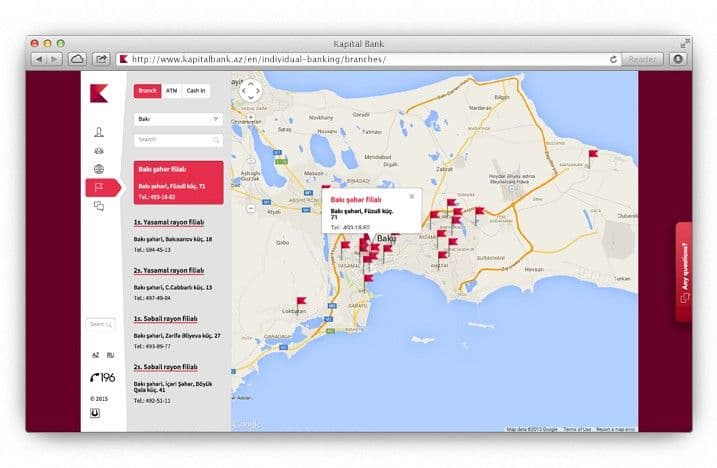Viewport: 717px width, 468px height.
Task: Open the single person icon in sidebar
Action: point(99,132)
